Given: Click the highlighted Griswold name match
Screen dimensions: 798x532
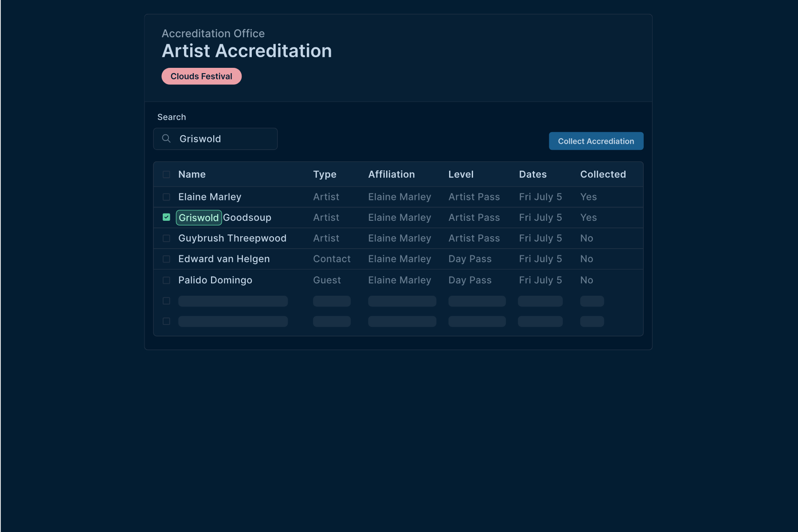Looking at the screenshot, I should [199, 218].
